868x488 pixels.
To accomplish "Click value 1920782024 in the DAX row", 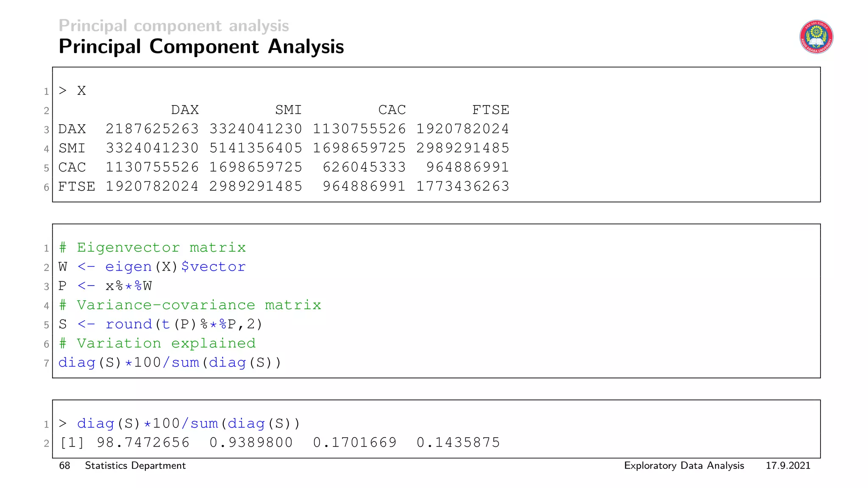I will 463,129.
